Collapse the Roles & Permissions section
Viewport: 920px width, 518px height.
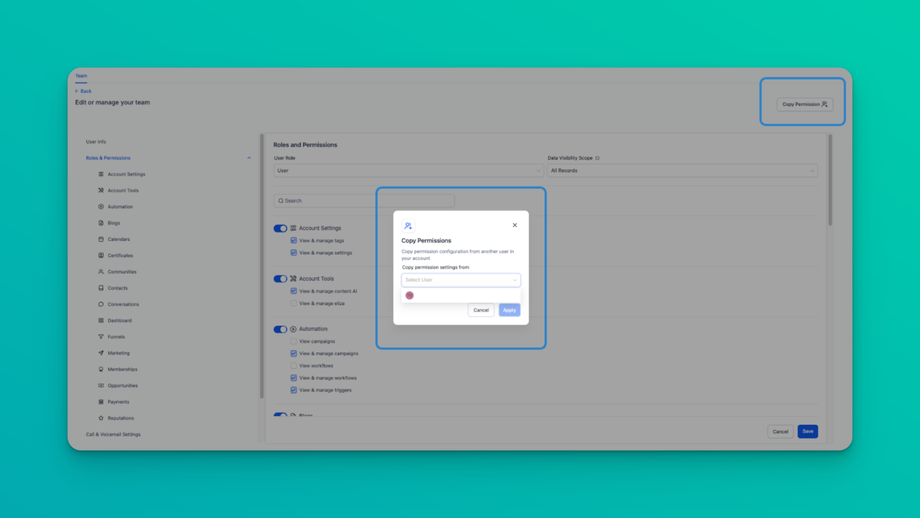[x=249, y=158]
